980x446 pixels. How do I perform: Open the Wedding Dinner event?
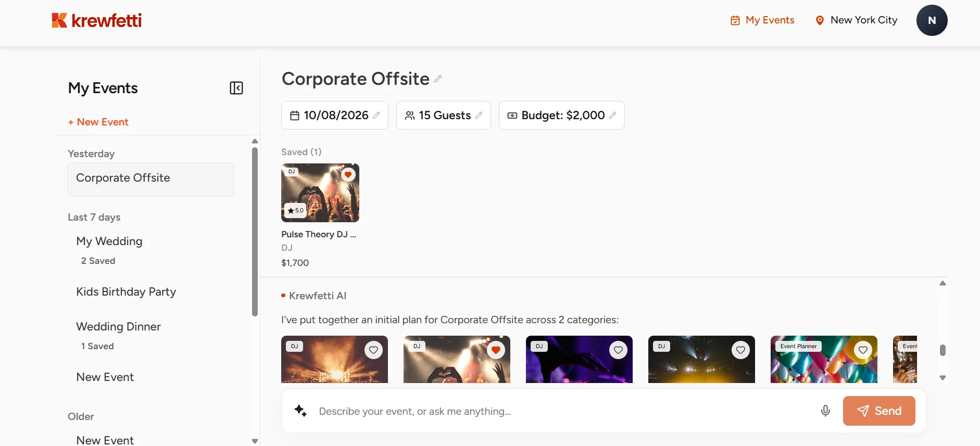click(x=118, y=326)
